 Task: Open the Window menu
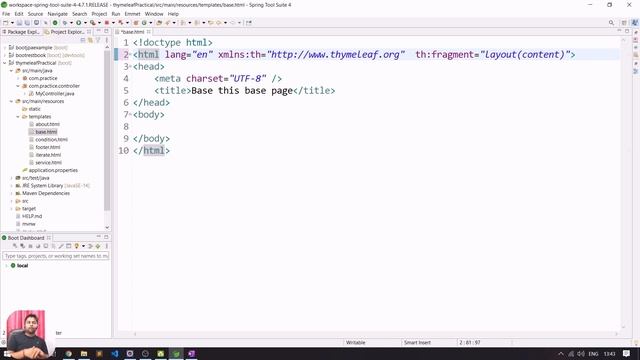tap(154, 14)
